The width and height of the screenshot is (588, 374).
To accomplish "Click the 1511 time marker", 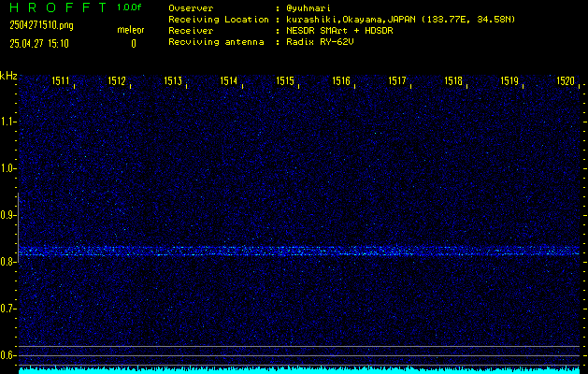I will (x=61, y=81).
